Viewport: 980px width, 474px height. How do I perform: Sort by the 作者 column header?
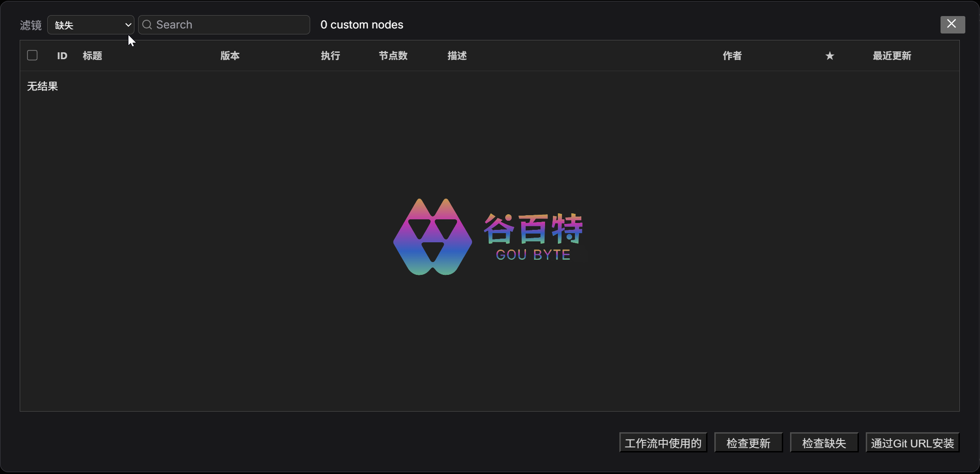[x=732, y=56]
